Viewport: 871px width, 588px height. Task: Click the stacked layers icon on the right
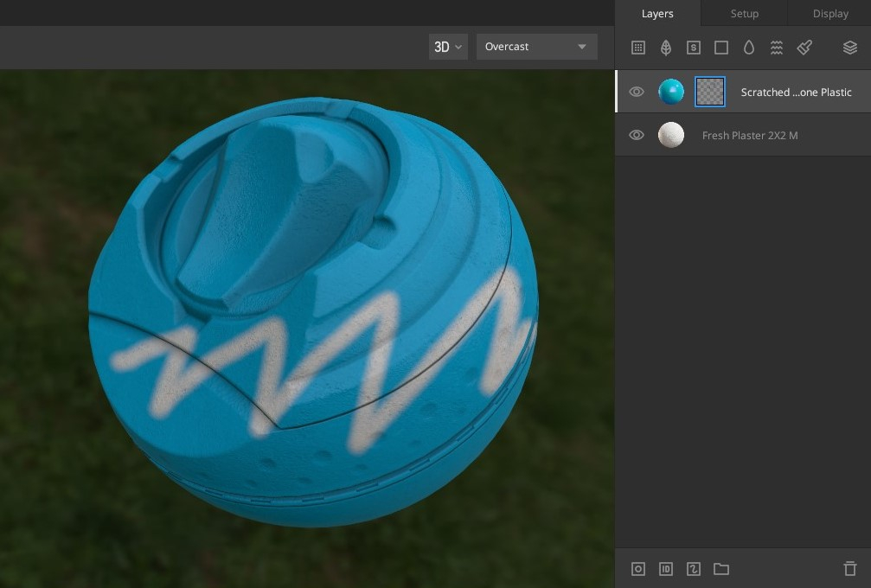[x=849, y=48]
